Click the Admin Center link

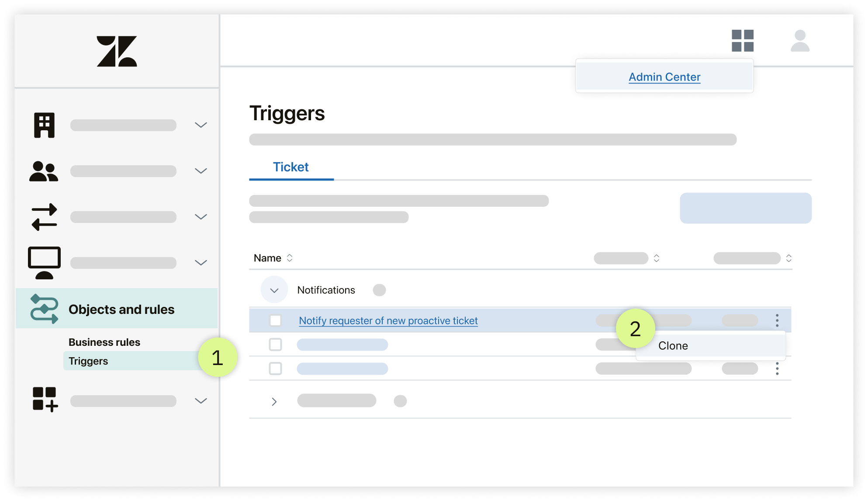click(664, 77)
